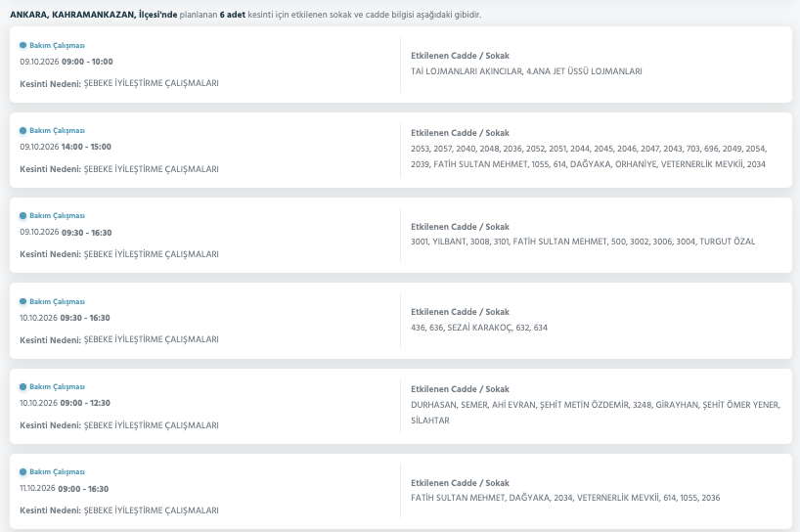This screenshot has width=800, height=532.
Task: Click the blue dot icon beside 09.10.2026 09:30 - 16:30
Action: [22, 216]
